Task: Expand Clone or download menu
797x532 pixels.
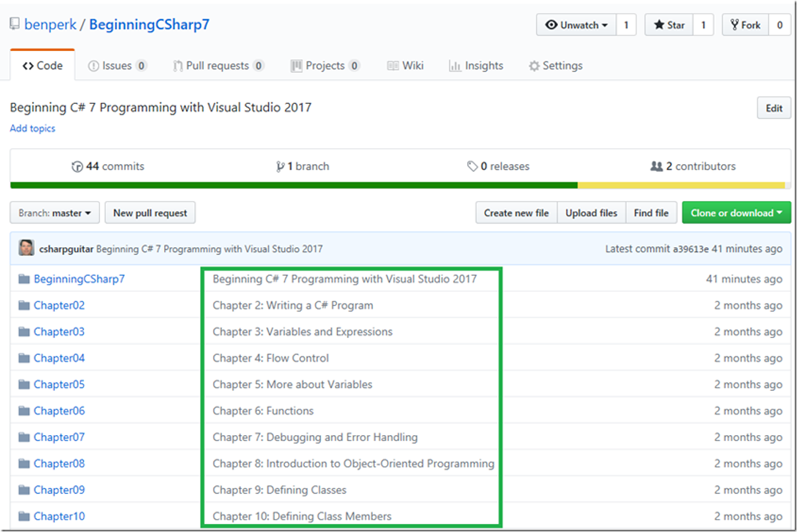Action: coord(736,213)
